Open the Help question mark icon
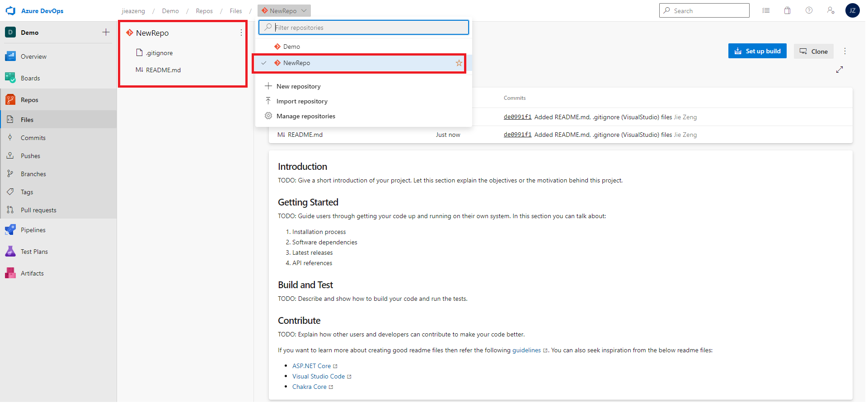Image resolution: width=868 pixels, height=411 pixels. pos(809,10)
